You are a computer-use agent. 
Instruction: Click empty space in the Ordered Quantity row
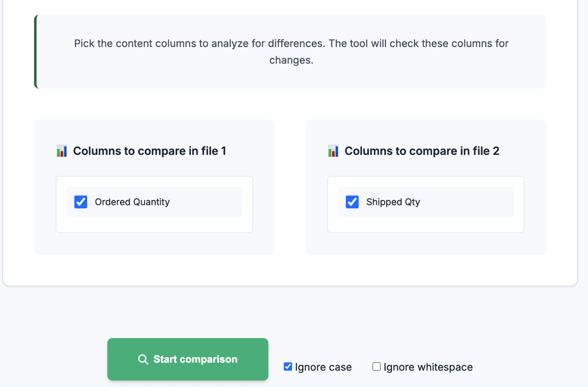click(x=207, y=202)
